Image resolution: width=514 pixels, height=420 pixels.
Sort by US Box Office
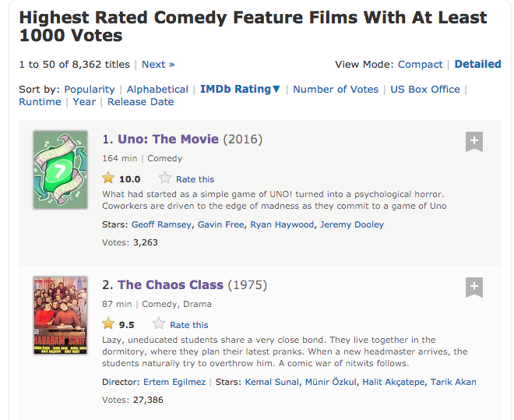(425, 90)
